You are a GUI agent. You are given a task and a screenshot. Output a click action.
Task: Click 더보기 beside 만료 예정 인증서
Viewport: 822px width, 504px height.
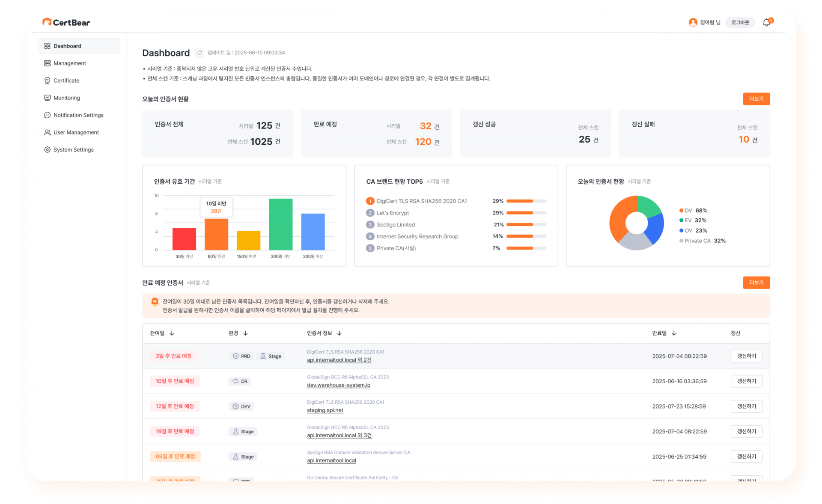click(x=756, y=283)
